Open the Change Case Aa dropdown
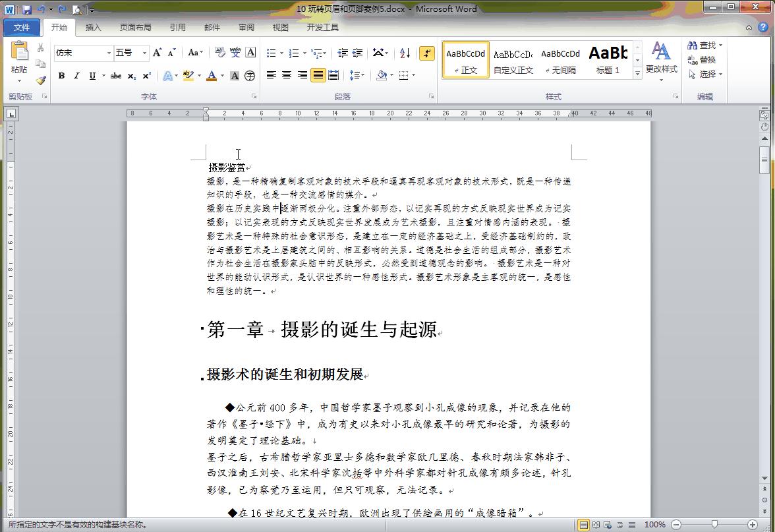 (x=196, y=53)
